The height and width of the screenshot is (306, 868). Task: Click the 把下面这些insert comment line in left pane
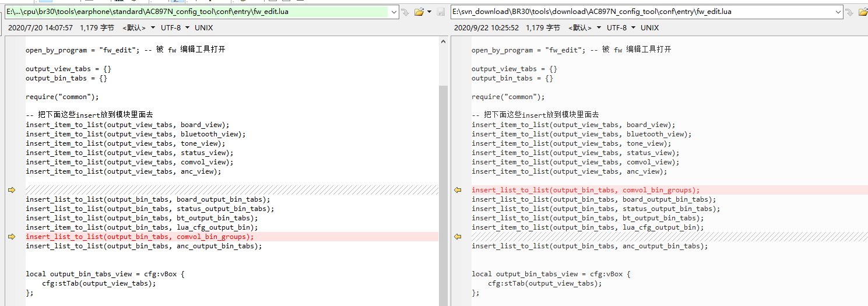coord(89,115)
